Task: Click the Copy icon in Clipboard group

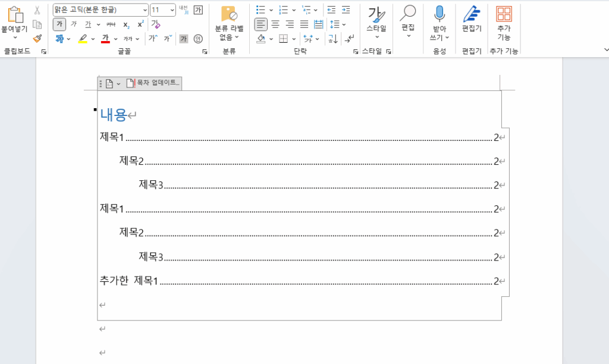Action: (37, 26)
